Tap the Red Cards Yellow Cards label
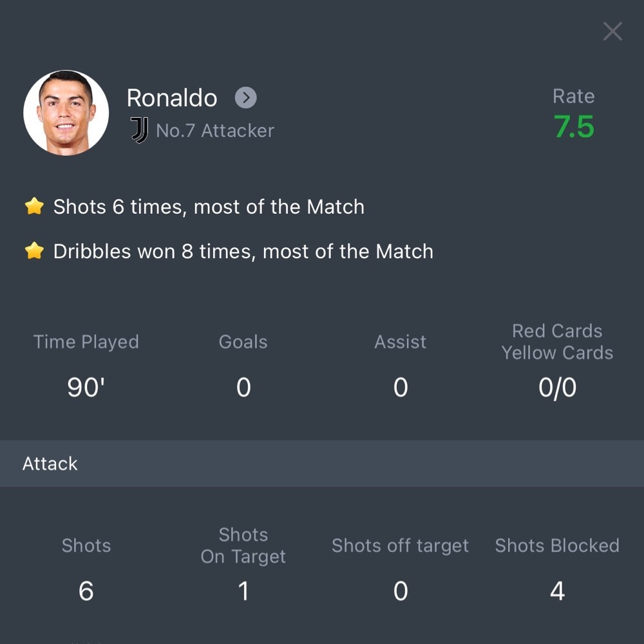The width and height of the screenshot is (644, 644). pos(557,342)
